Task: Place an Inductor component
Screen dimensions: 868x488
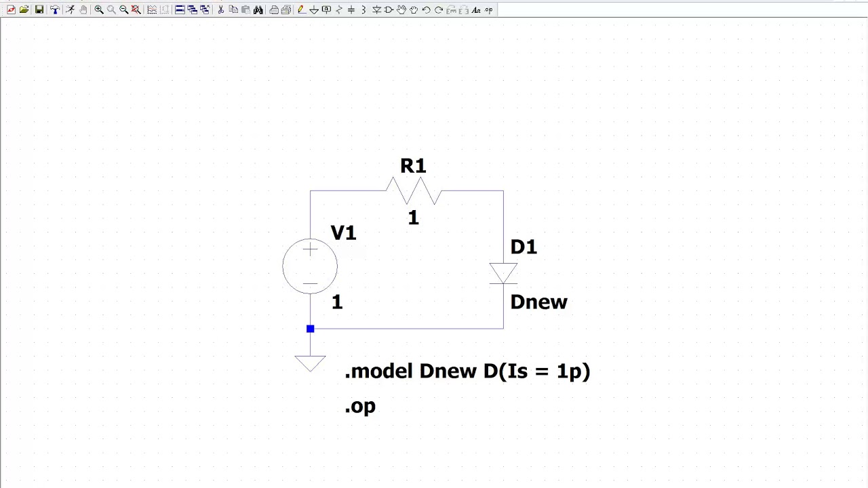Action: click(363, 9)
